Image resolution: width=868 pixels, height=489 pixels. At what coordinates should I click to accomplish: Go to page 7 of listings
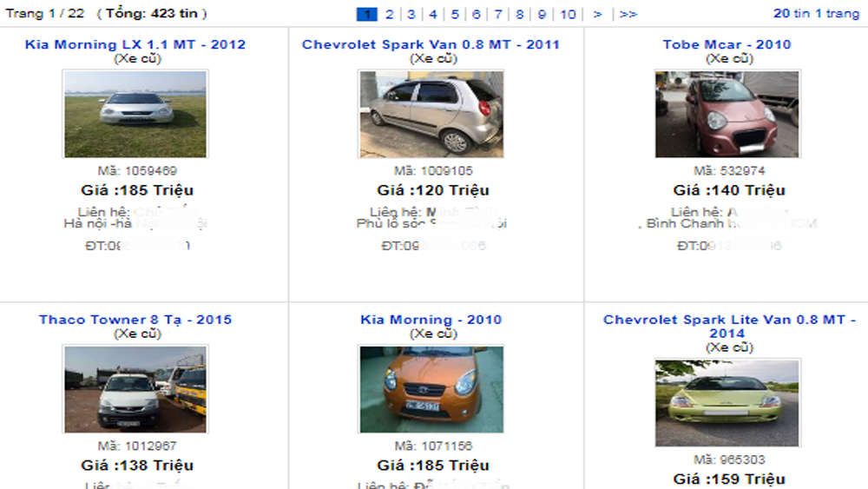[498, 15]
